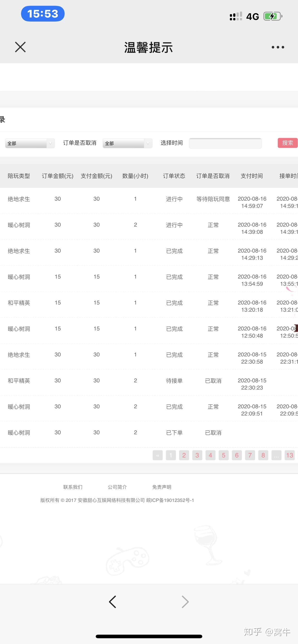Open the 公司简介 footer link

point(117,487)
